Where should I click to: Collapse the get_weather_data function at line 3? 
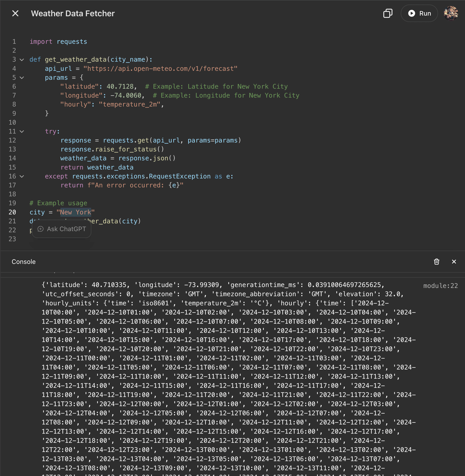click(x=22, y=60)
